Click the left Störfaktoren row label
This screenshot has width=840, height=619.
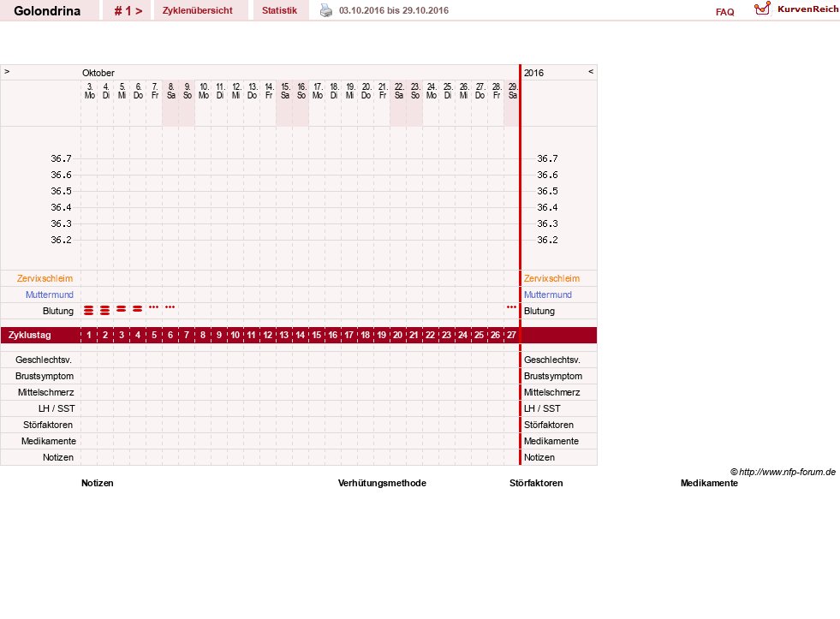48,425
